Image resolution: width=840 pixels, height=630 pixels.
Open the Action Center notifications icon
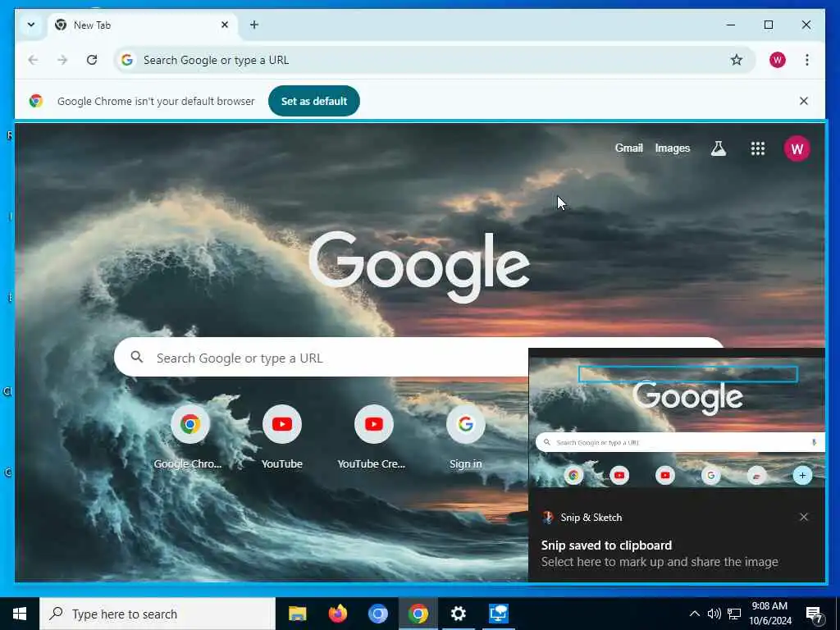[x=815, y=614]
